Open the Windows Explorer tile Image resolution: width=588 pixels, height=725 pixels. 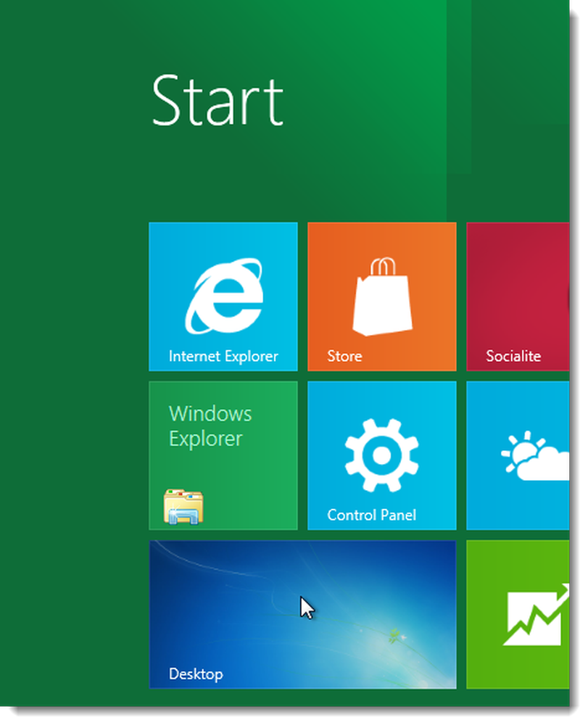point(223,455)
